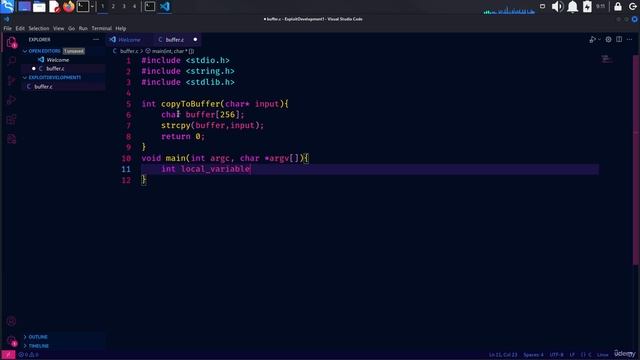Screen dimensions: 640x360
Task: Open the terminal launcher dropdown arrow
Action: (92, 7)
